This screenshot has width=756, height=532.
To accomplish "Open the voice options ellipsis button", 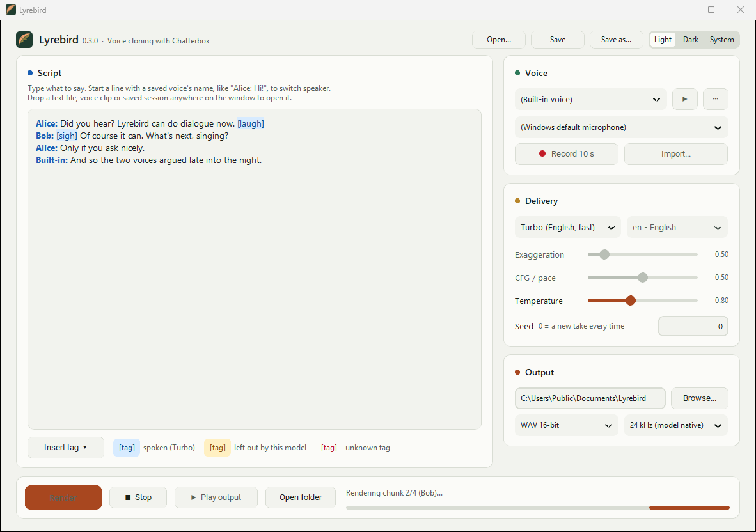I will 716,99.
